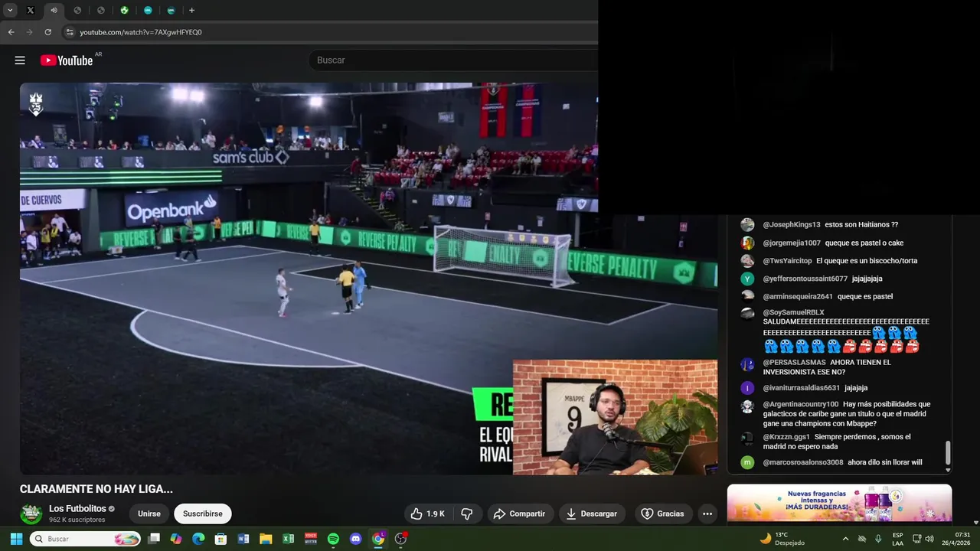980x551 pixels.
Task: Download the video with Descargar
Action: tap(592, 514)
